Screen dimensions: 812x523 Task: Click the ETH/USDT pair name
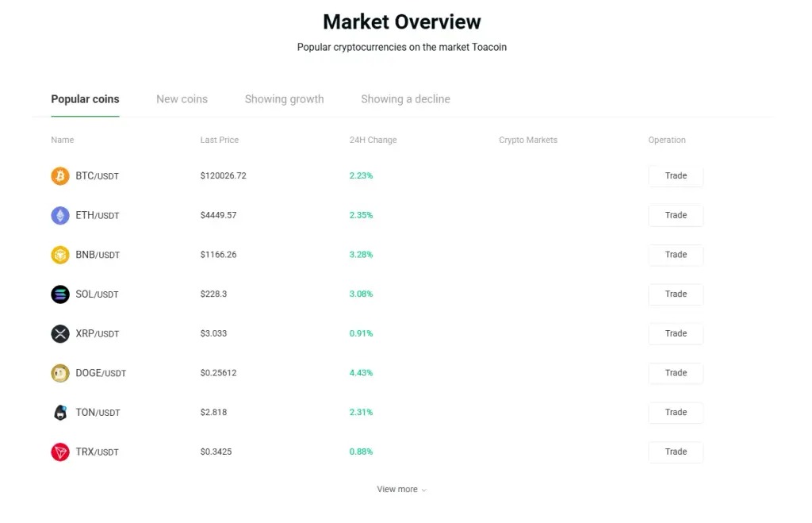coord(98,216)
